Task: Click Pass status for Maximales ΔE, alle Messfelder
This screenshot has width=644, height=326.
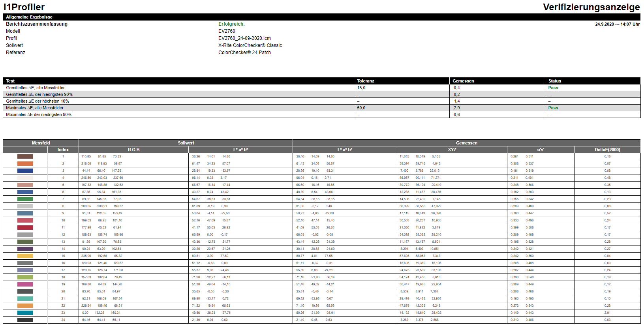Action: pos(553,108)
